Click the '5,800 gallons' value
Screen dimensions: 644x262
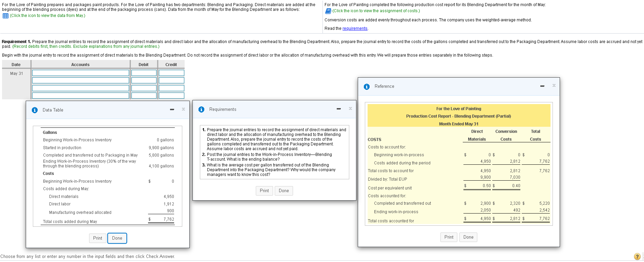click(161, 155)
